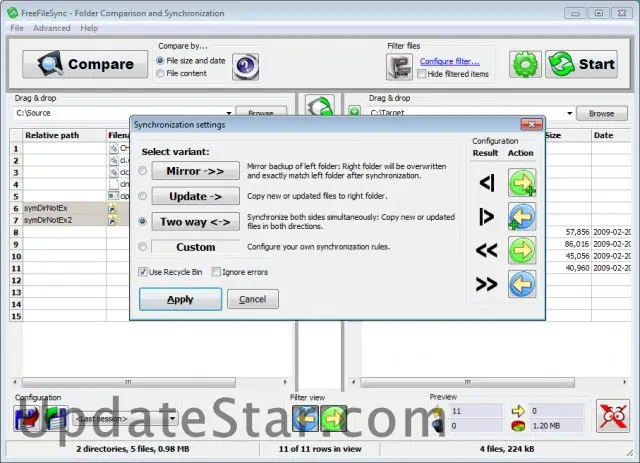
Task: Click the swap sides icon
Action: (320, 105)
